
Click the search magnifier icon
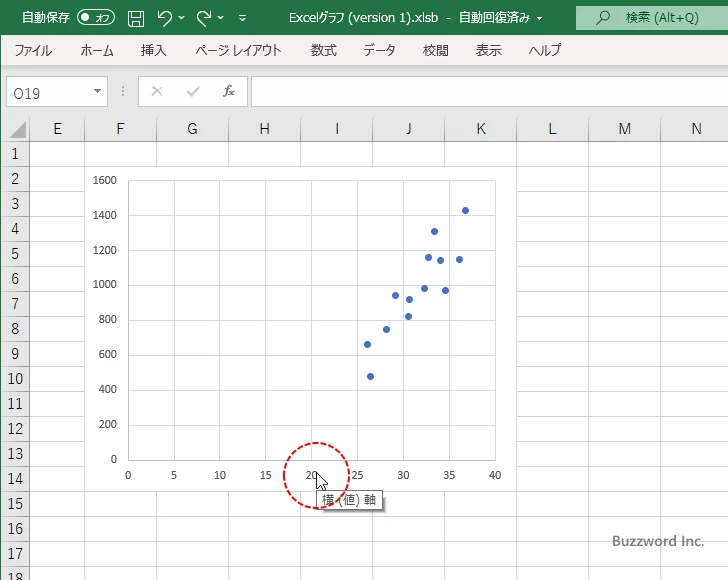(x=603, y=18)
